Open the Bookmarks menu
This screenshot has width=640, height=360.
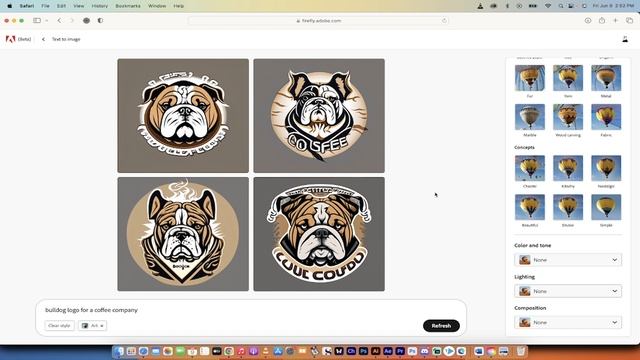coord(128,6)
